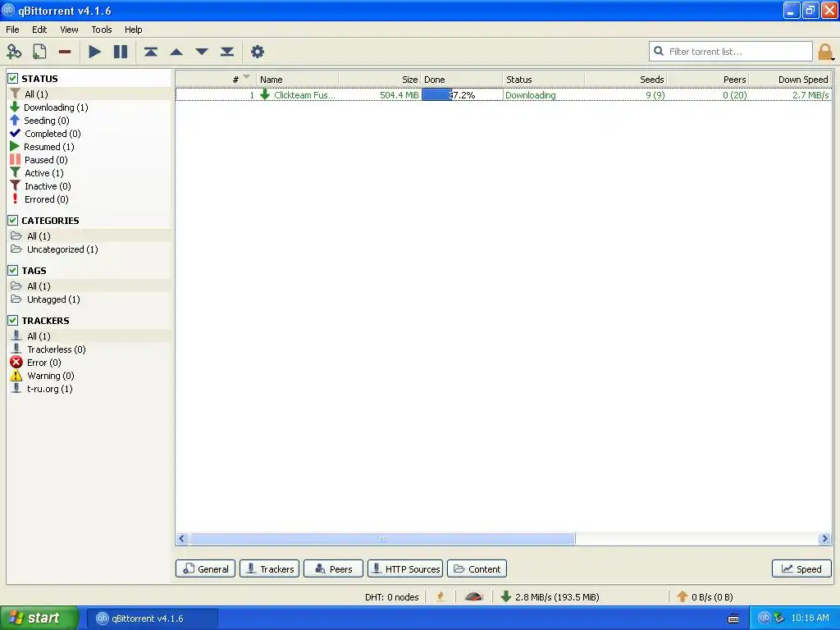The image size is (840, 630).
Task: Switch to the Peers tab
Action: point(333,569)
